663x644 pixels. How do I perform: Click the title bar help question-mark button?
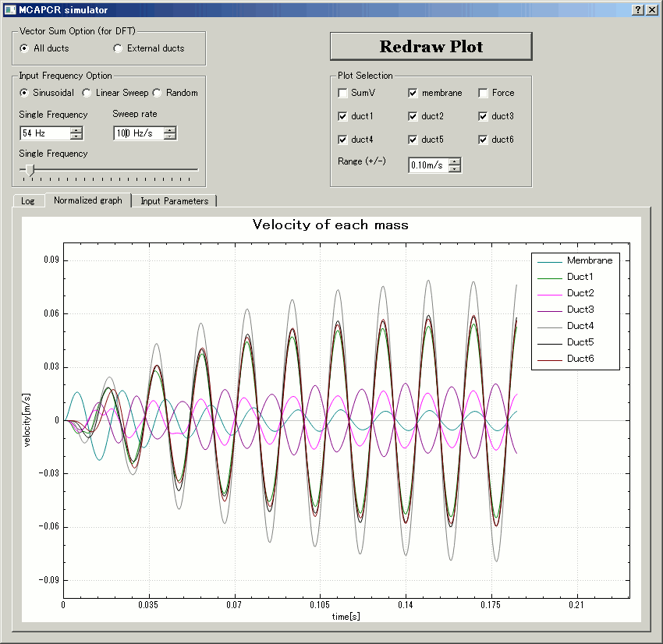coord(637,9)
